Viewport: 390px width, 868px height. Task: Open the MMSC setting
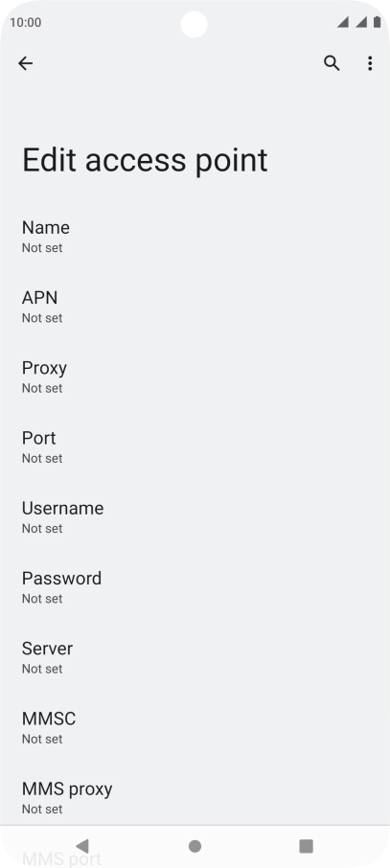pos(195,728)
